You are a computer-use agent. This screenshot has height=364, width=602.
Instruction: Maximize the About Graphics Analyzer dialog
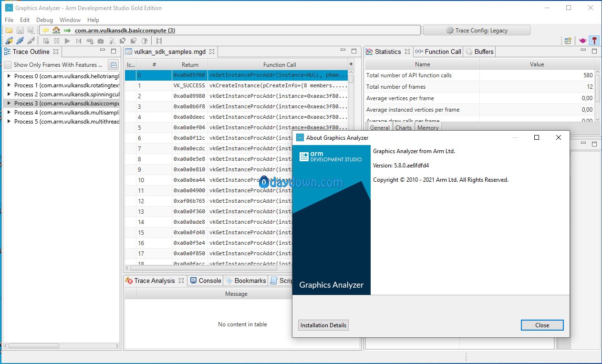click(537, 137)
